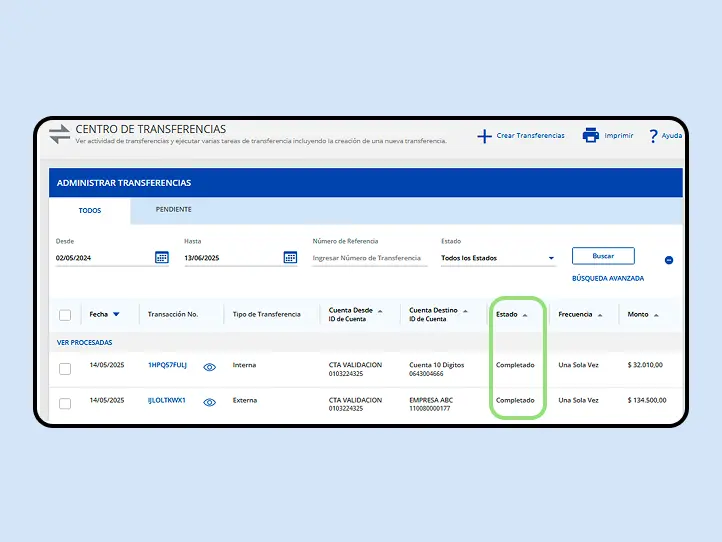Sort by Monto column arrow
The width and height of the screenshot is (722, 542).
(656, 315)
